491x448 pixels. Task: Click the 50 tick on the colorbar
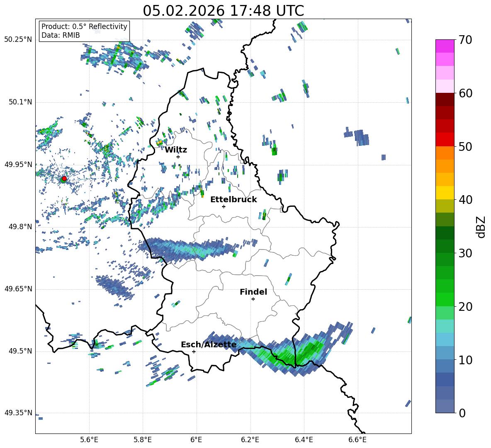[465, 147]
